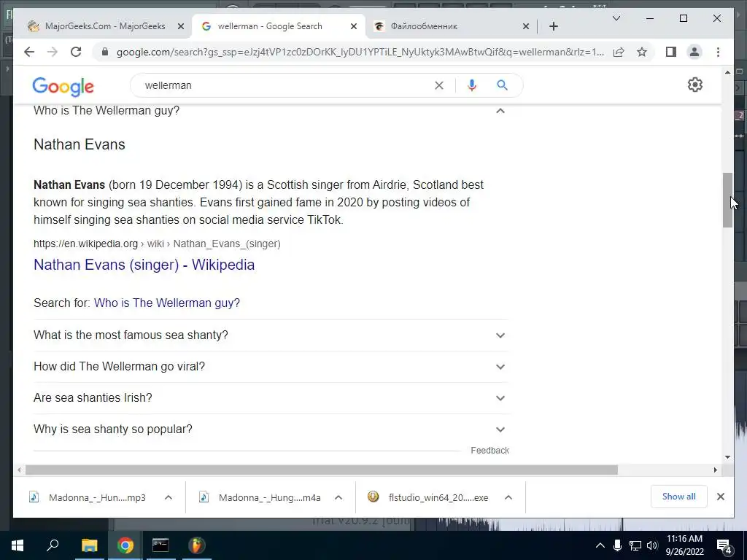The width and height of the screenshot is (747, 560).
Task: Open Chrome side panel icon
Action: click(671, 52)
